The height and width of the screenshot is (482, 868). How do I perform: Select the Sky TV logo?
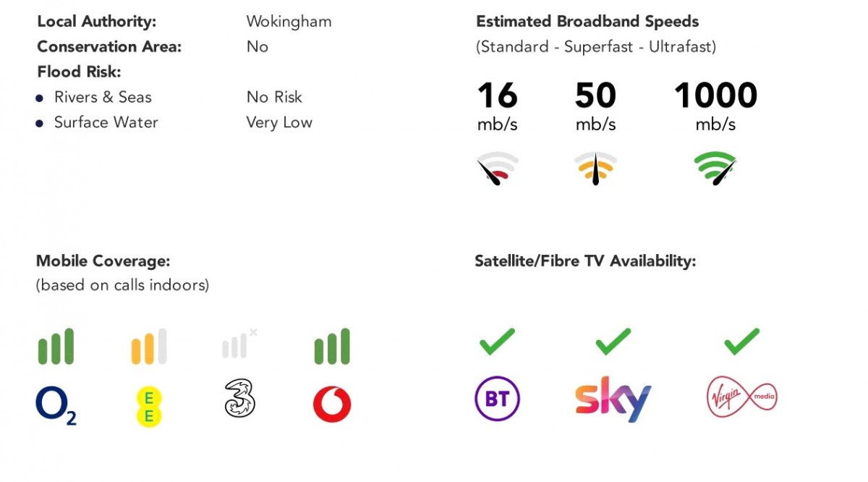pos(613,399)
